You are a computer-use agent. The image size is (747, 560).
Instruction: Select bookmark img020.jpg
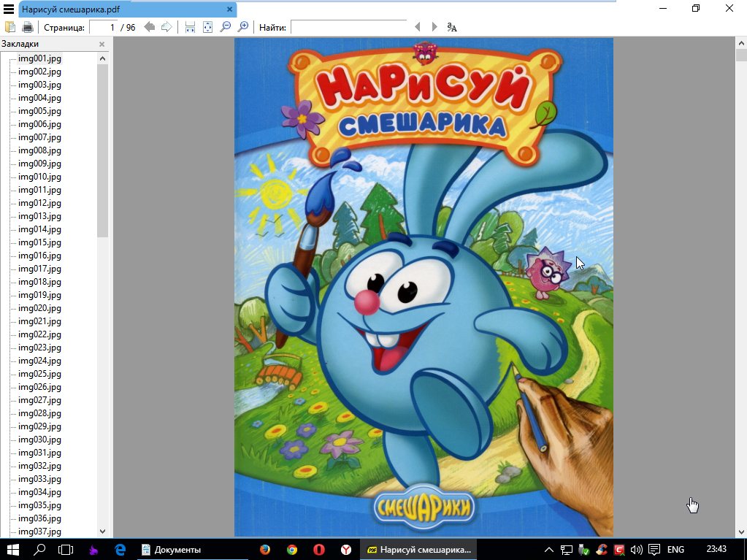(39, 308)
